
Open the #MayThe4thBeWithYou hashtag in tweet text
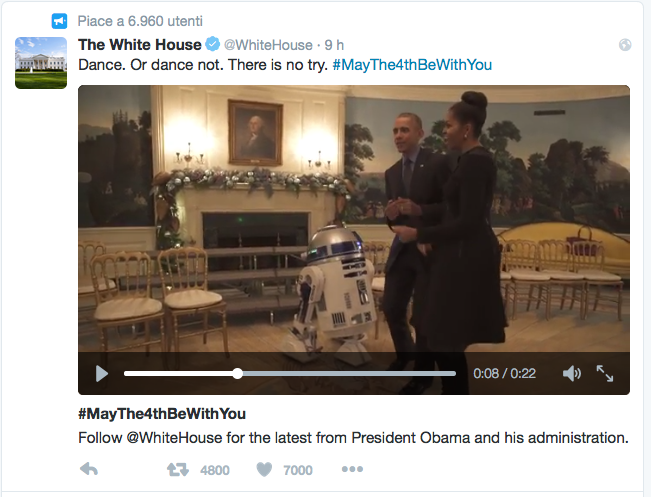click(x=412, y=65)
